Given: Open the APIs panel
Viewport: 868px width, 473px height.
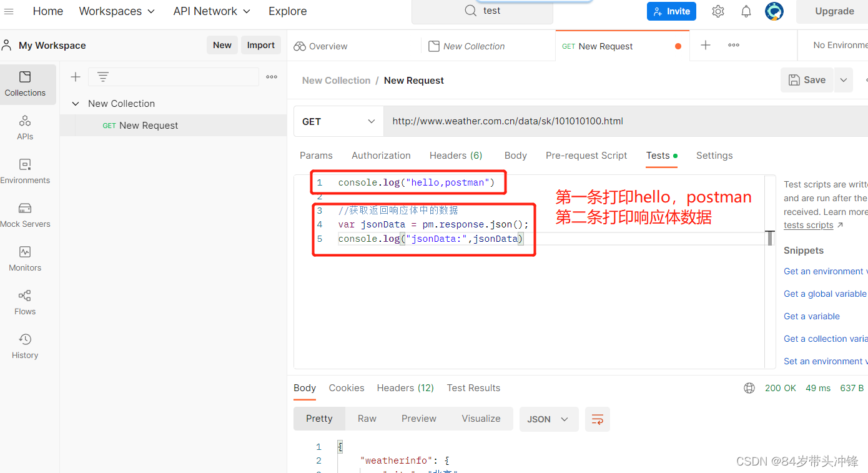Looking at the screenshot, I should (25, 127).
